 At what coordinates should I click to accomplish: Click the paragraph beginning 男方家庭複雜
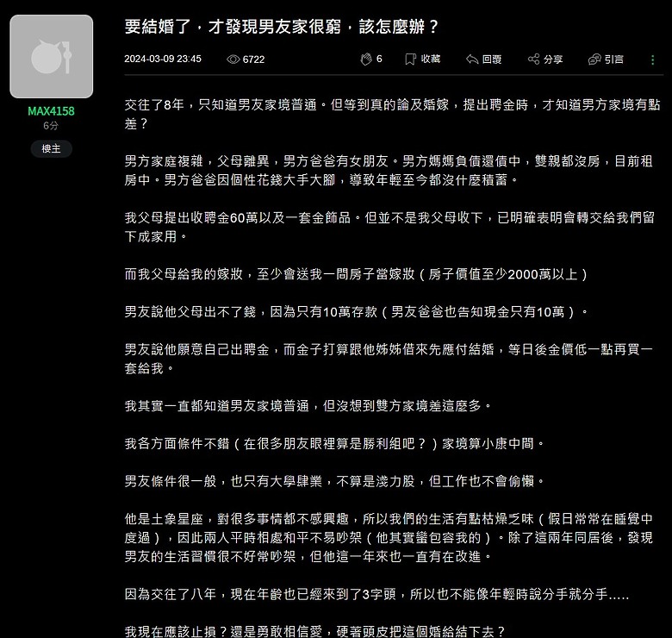click(x=389, y=170)
